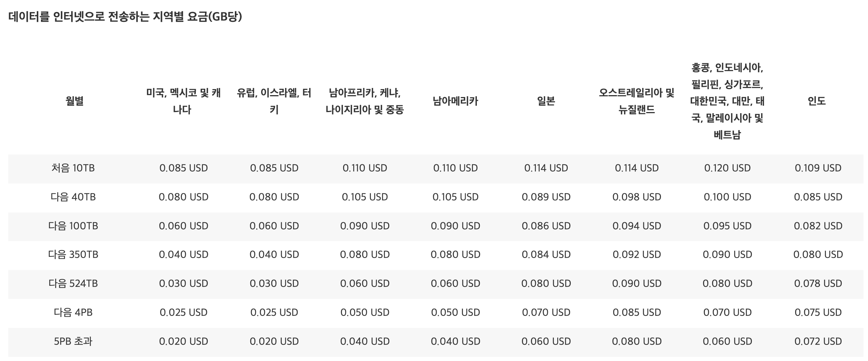The width and height of the screenshot is (868, 361).
Task: Select the 인도 column header
Action: point(817,101)
